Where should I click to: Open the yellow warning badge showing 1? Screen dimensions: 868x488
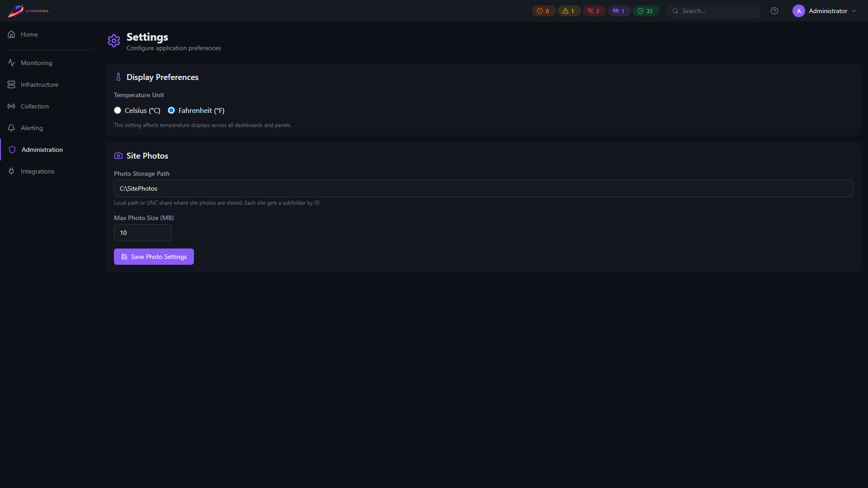569,11
